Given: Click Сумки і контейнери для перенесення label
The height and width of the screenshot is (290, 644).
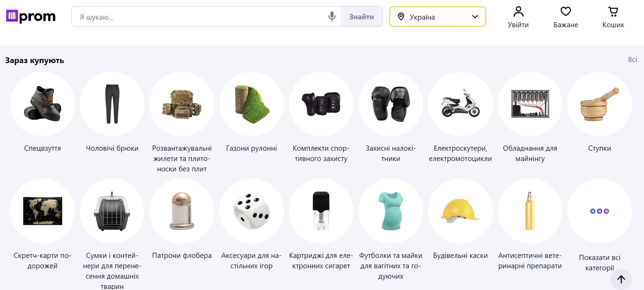Looking at the screenshot, I should [112, 271].
